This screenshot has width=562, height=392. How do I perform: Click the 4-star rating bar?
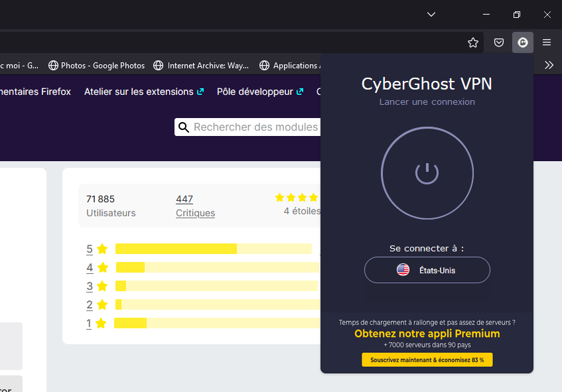coord(218,267)
